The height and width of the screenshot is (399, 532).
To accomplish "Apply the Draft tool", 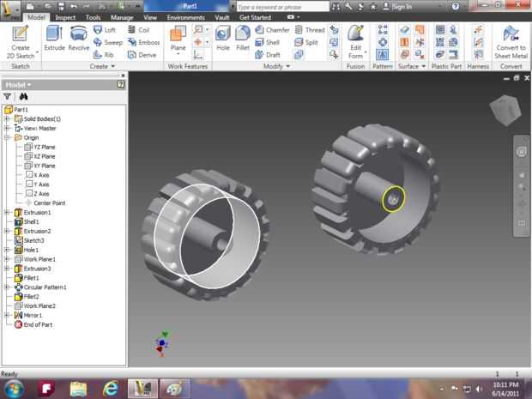I will [x=268, y=55].
